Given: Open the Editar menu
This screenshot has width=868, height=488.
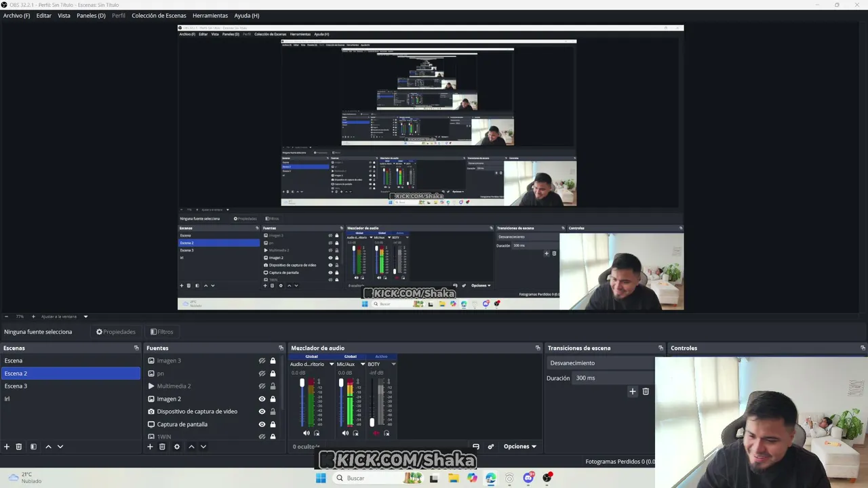Looking at the screenshot, I should pyautogui.click(x=44, y=16).
